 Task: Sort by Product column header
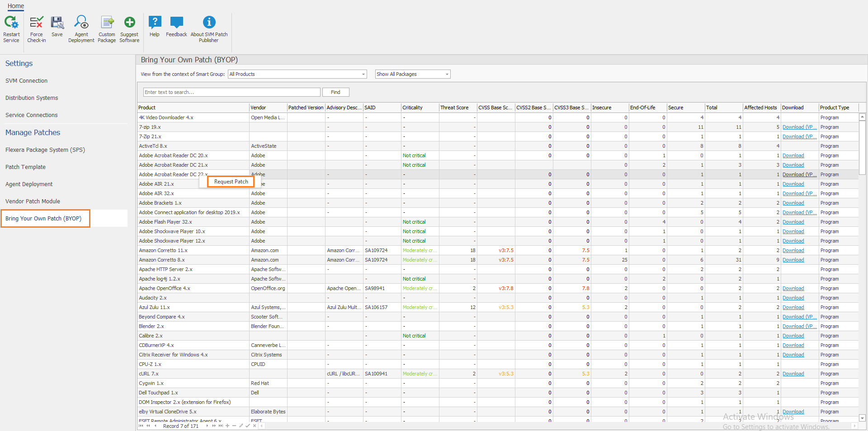tap(193, 108)
